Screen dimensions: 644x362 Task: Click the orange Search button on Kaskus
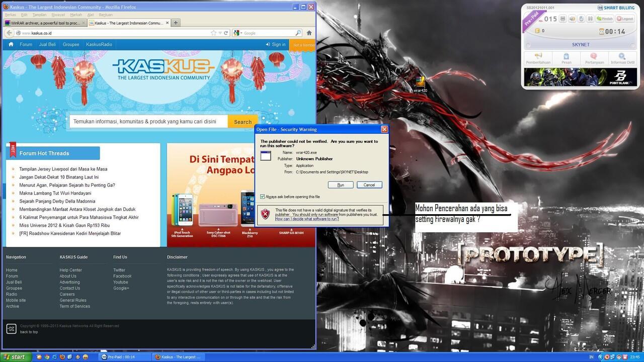243,122
